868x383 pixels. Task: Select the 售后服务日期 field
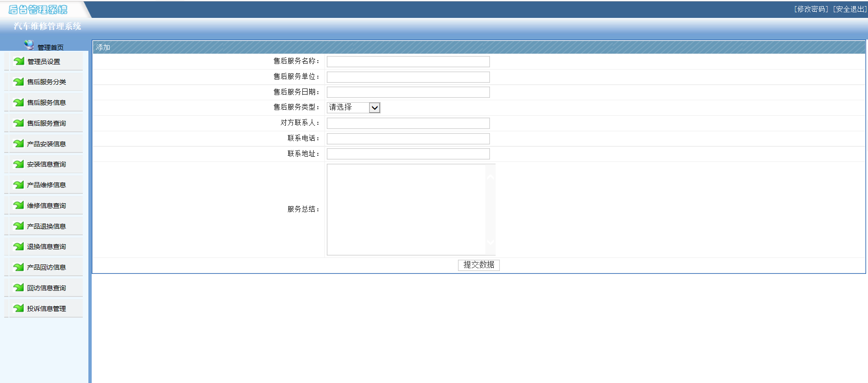pyautogui.click(x=408, y=92)
